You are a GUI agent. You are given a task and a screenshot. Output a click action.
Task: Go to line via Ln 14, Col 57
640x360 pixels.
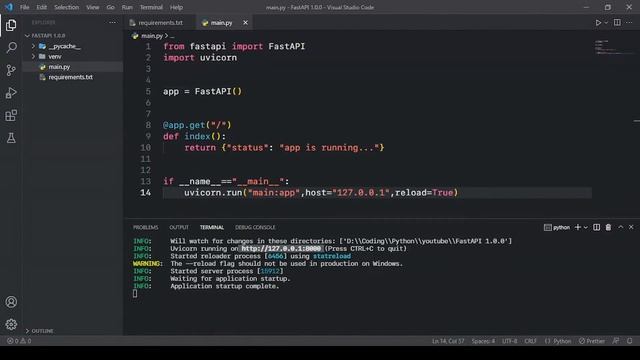(448, 341)
